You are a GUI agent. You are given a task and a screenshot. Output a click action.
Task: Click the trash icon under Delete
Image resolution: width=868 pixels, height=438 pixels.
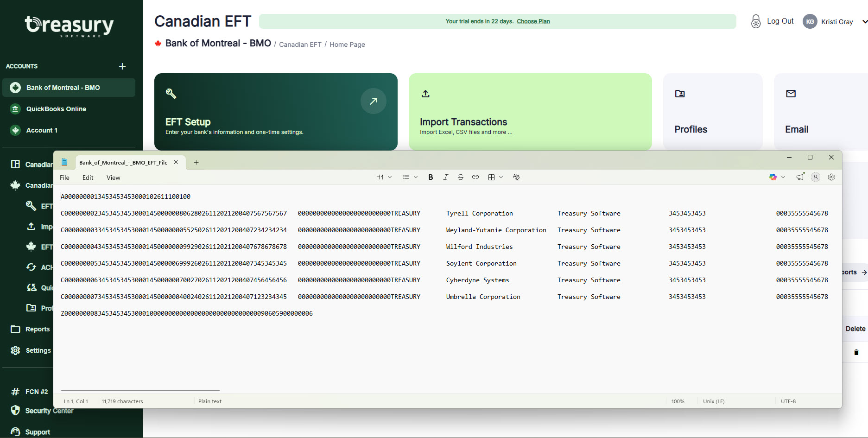pyautogui.click(x=856, y=352)
